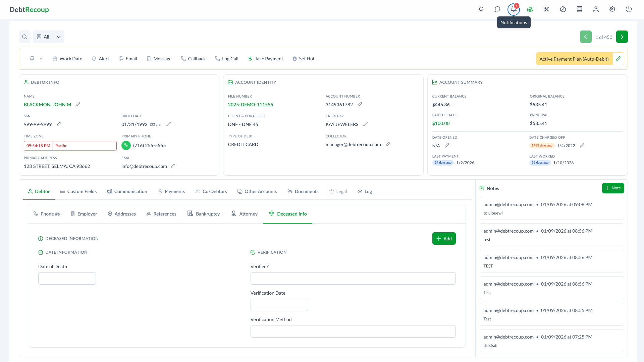644x362 pixels.
Task: Open the chat bubble icon in the header
Action: click(x=497, y=9)
